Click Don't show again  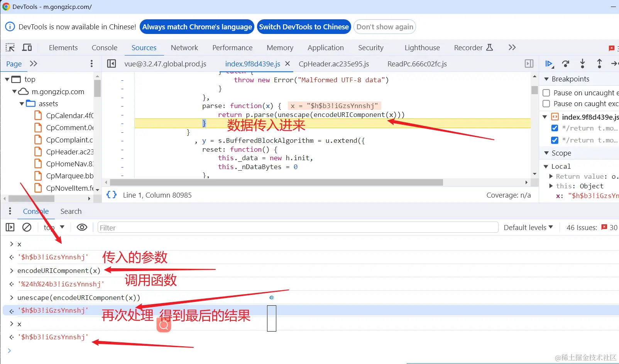(x=385, y=27)
